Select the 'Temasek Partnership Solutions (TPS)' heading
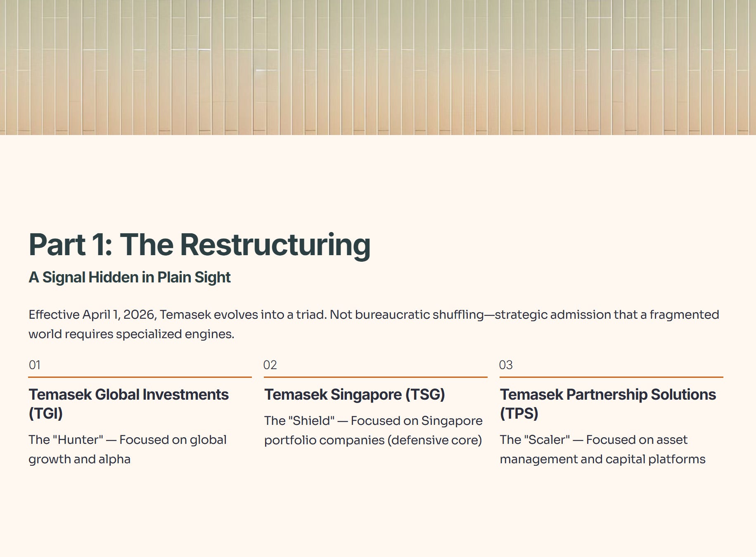Image resolution: width=756 pixels, height=557 pixels. pos(608,404)
